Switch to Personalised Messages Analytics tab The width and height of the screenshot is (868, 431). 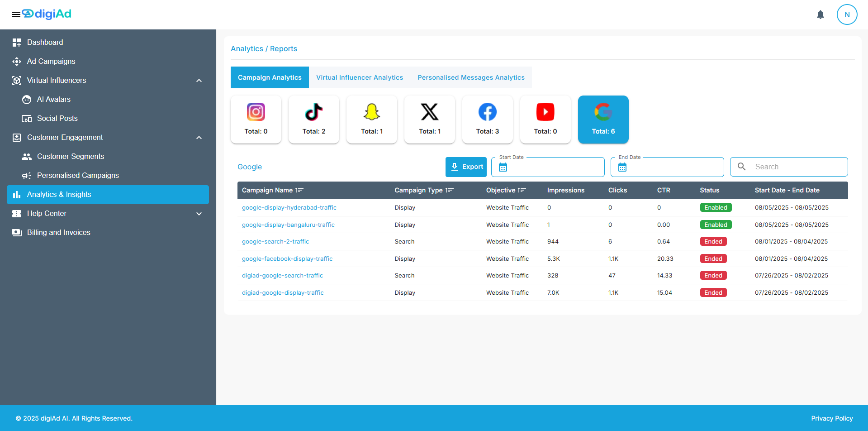coord(471,77)
